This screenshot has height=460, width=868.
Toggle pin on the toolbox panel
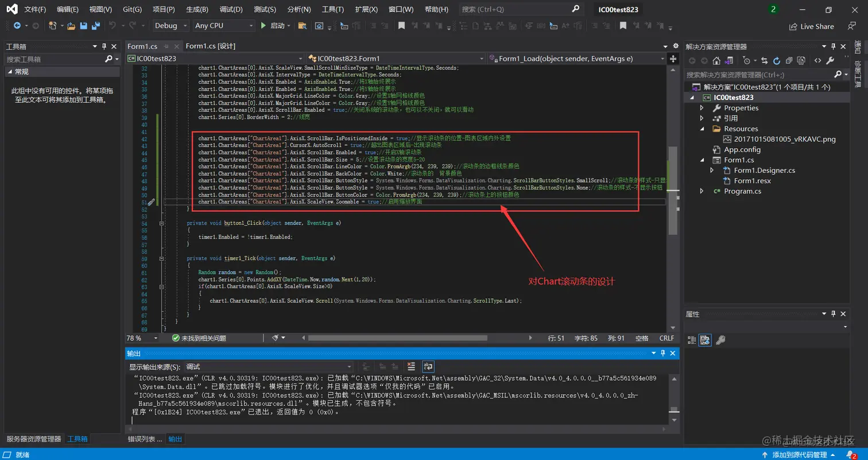104,47
